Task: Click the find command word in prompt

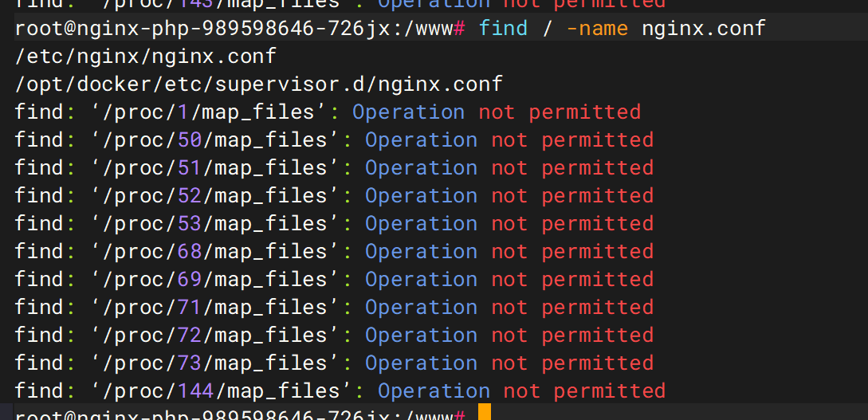Action: [503, 28]
